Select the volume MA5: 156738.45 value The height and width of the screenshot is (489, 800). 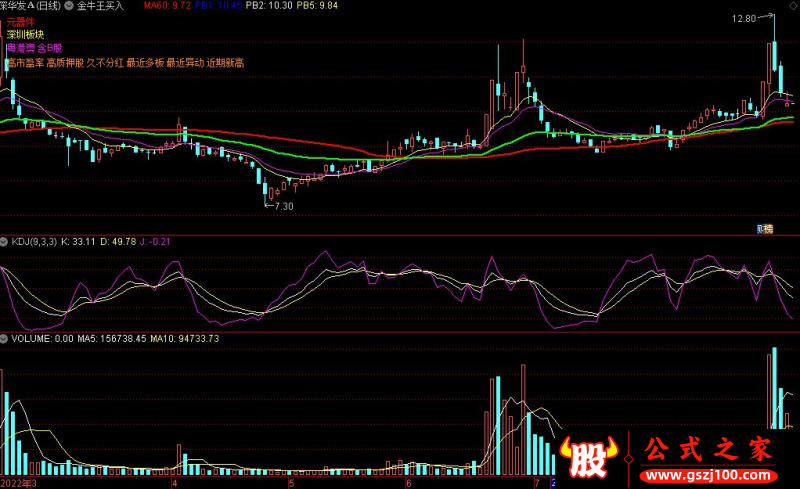112,338
